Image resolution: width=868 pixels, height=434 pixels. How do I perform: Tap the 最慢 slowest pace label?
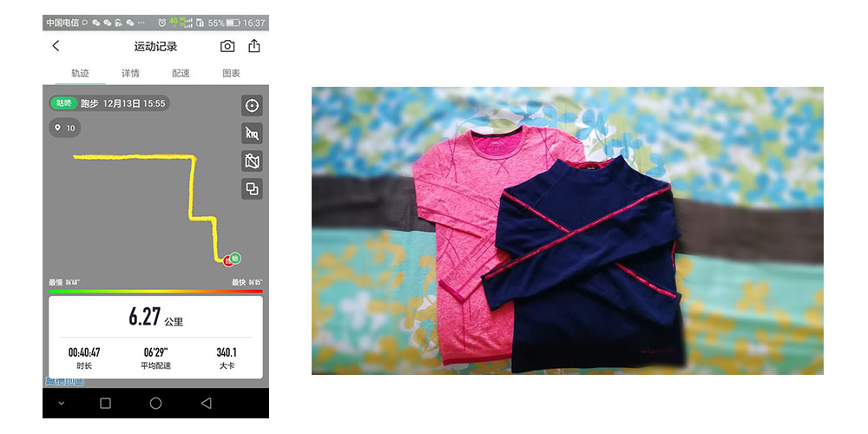pos(63,282)
